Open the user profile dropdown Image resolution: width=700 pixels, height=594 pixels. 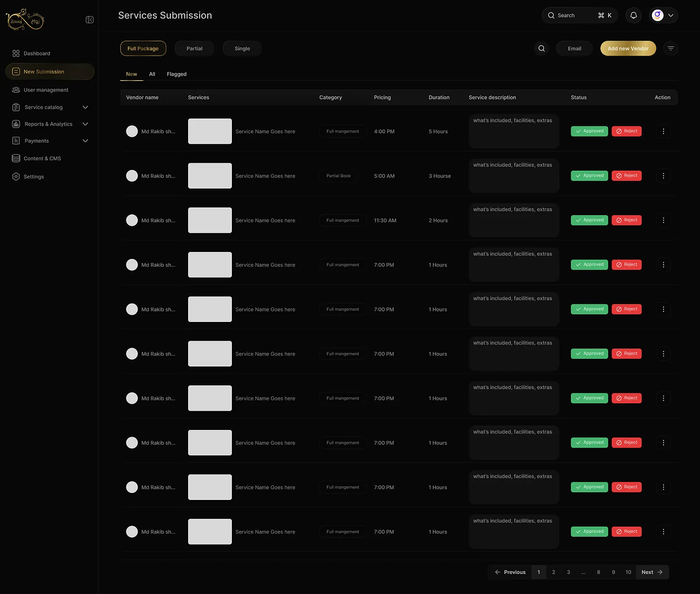coord(663,15)
